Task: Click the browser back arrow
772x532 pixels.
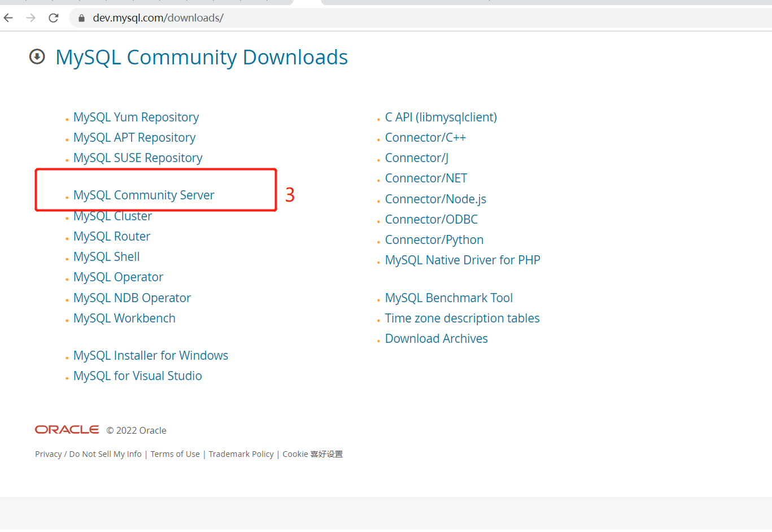Action: 8,18
